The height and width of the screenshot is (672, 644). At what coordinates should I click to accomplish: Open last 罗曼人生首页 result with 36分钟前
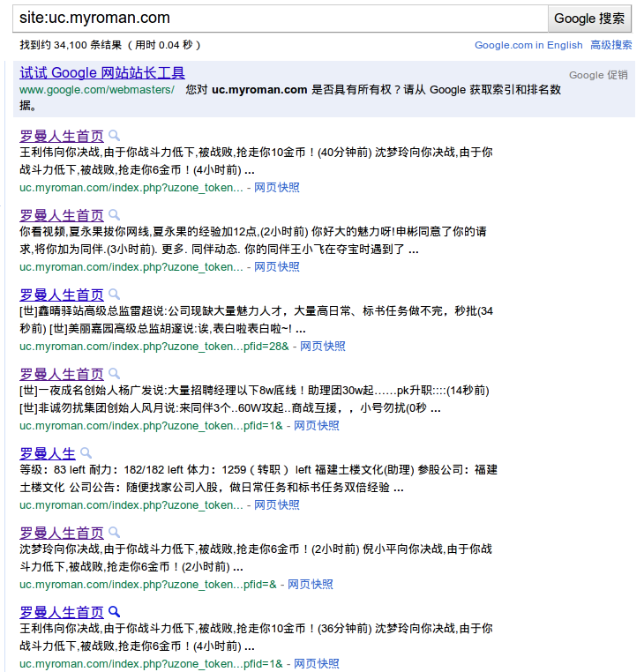62,612
